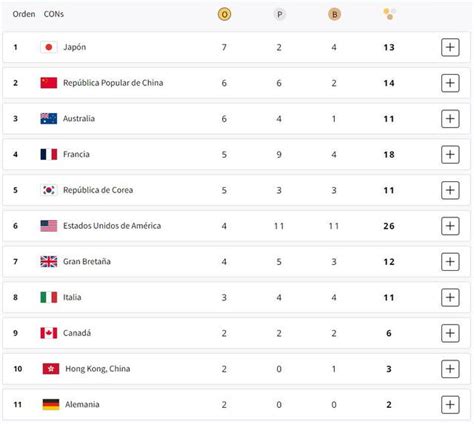
Task: Open the República de Corea link
Action: (98, 190)
